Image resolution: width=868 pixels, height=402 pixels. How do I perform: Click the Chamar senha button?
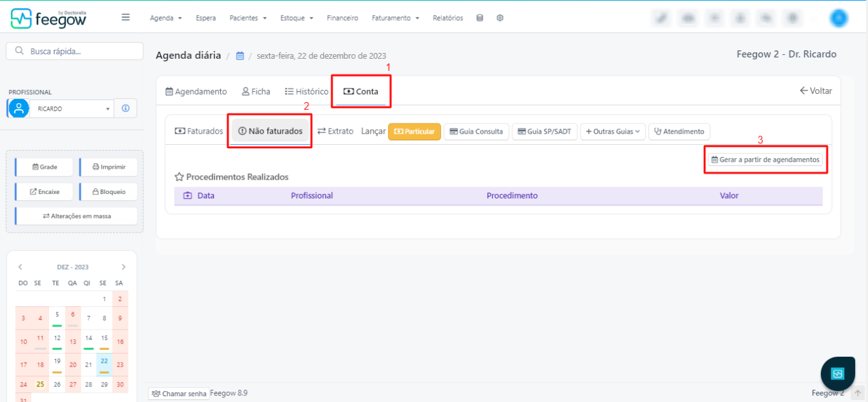[179, 394]
